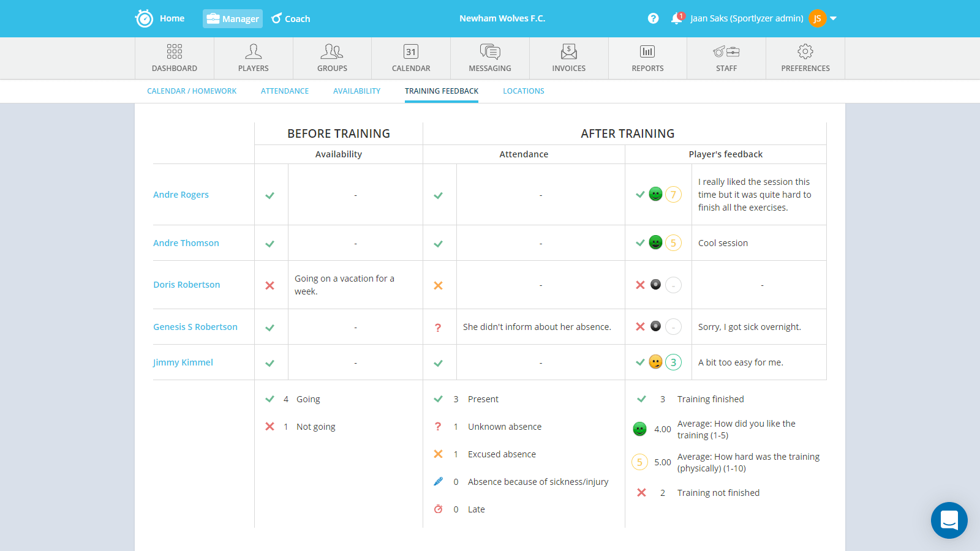
Task: Switch to the Attendance tab
Action: [x=285, y=91]
